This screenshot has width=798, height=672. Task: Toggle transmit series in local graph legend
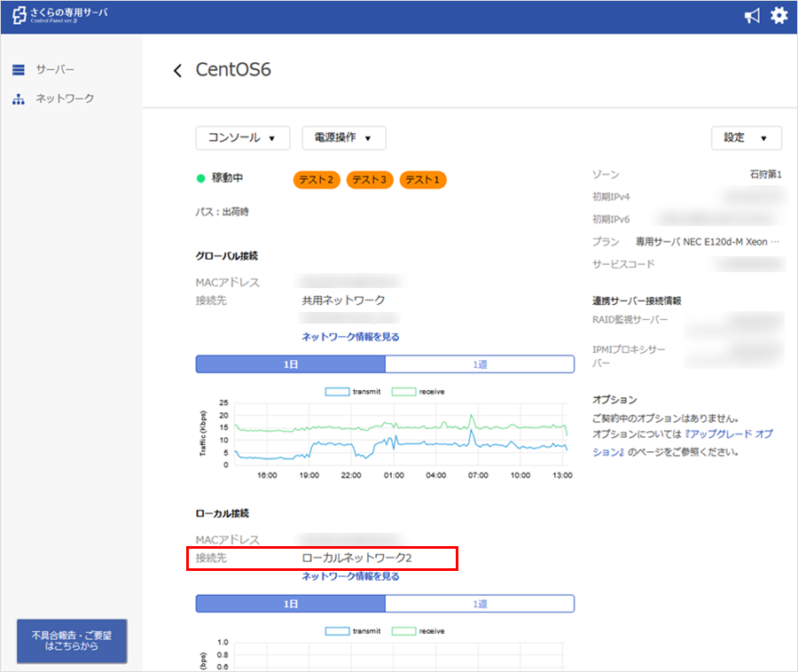[x=352, y=631]
